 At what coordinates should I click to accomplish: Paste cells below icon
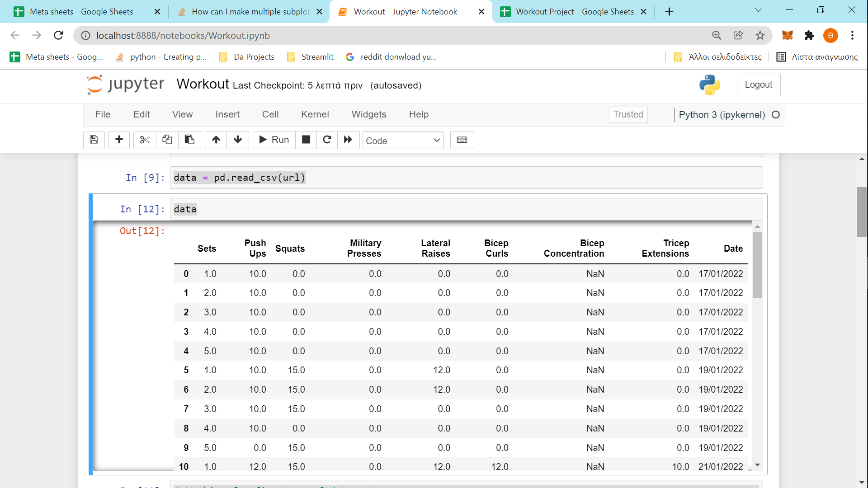click(x=189, y=140)
